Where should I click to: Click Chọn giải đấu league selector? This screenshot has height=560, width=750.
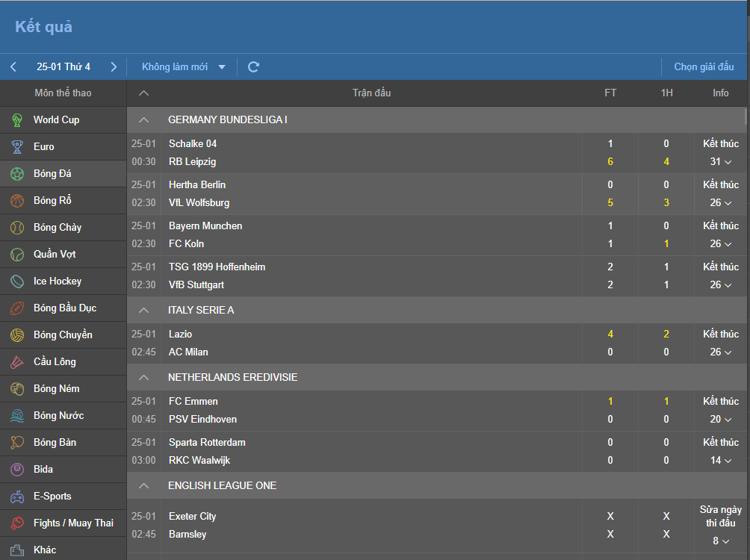(x=704, y=67)
